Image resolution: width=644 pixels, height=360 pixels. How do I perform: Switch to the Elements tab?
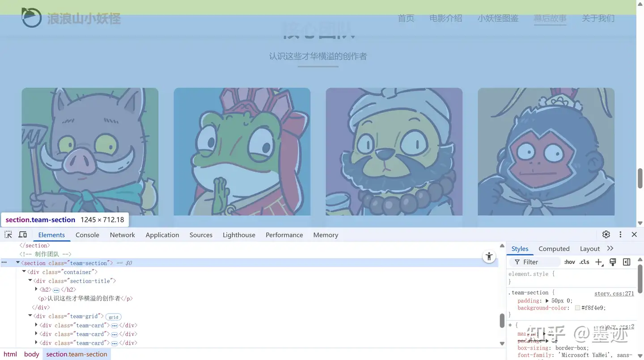[x=51, y=235]
